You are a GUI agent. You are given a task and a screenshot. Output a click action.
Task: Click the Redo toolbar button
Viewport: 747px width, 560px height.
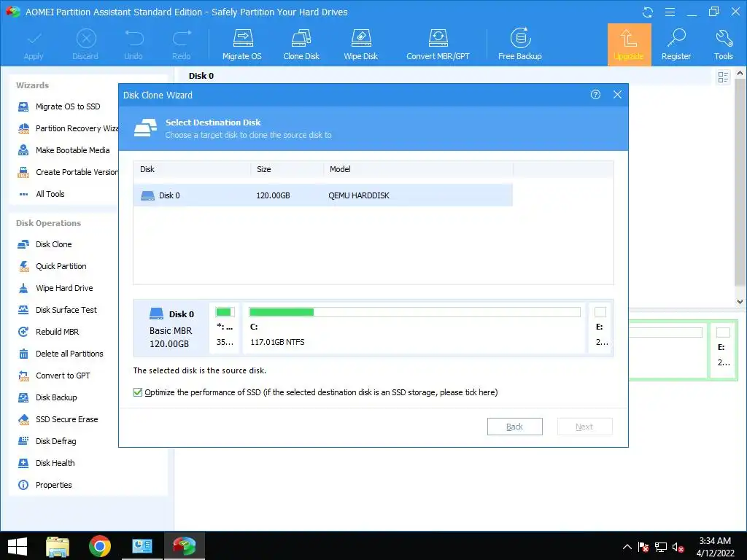181,44
